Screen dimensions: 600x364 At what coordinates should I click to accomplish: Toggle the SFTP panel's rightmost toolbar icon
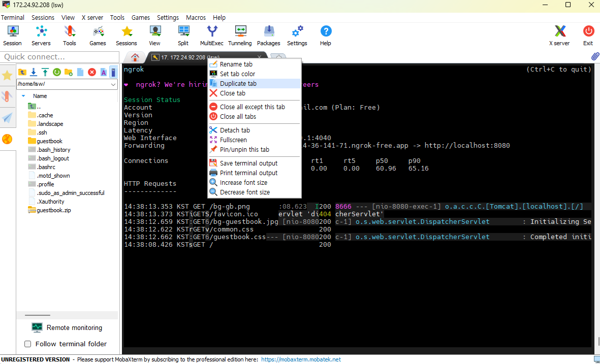(113, 72)
